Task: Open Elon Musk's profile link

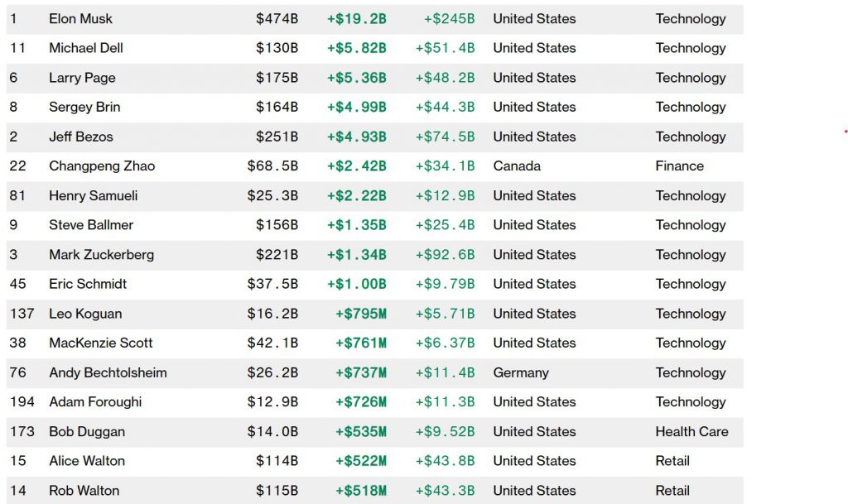Action: pyautogui.click(x=80, y=19)
